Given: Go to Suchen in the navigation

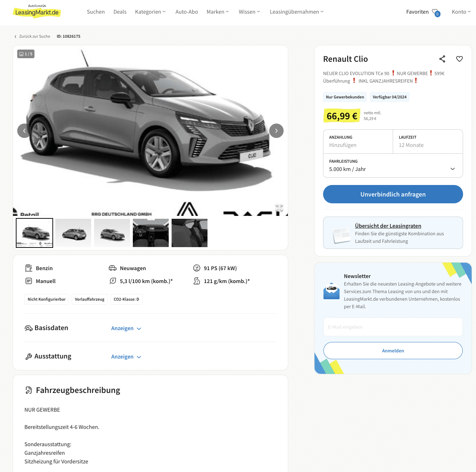Looking at the screenshot, I should (96, 12).
